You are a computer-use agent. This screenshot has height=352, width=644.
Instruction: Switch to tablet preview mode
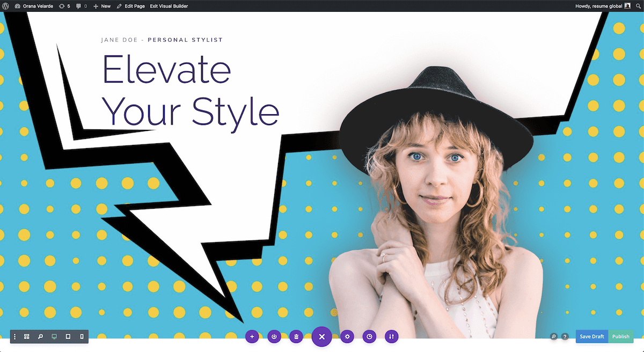pos(67,336)
